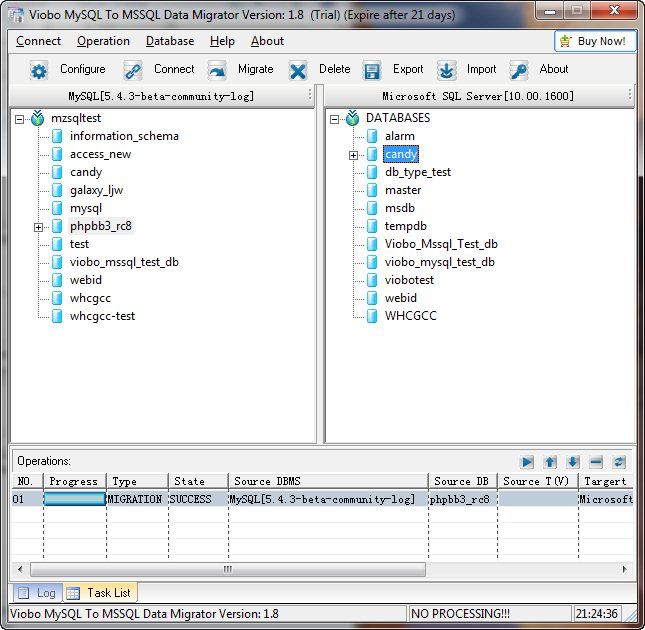
Task: Select mysql database in left tree
Action: click(86, 208)
